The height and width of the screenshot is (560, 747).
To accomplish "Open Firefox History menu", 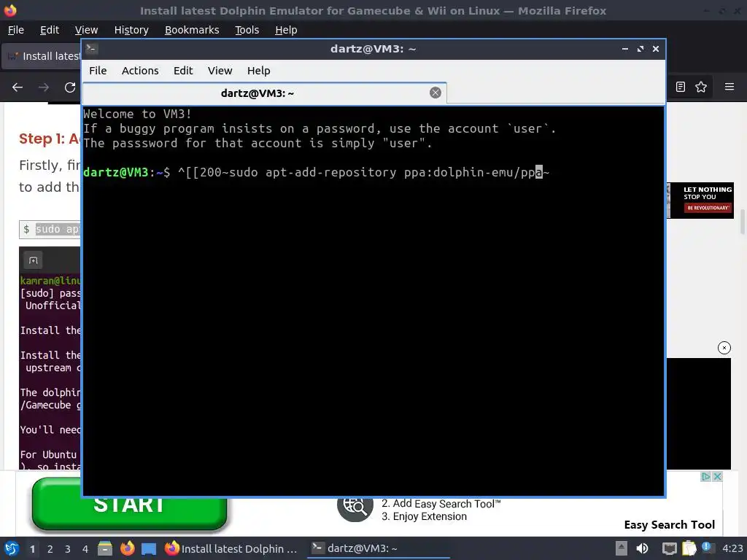I will (x=131, y=30).
